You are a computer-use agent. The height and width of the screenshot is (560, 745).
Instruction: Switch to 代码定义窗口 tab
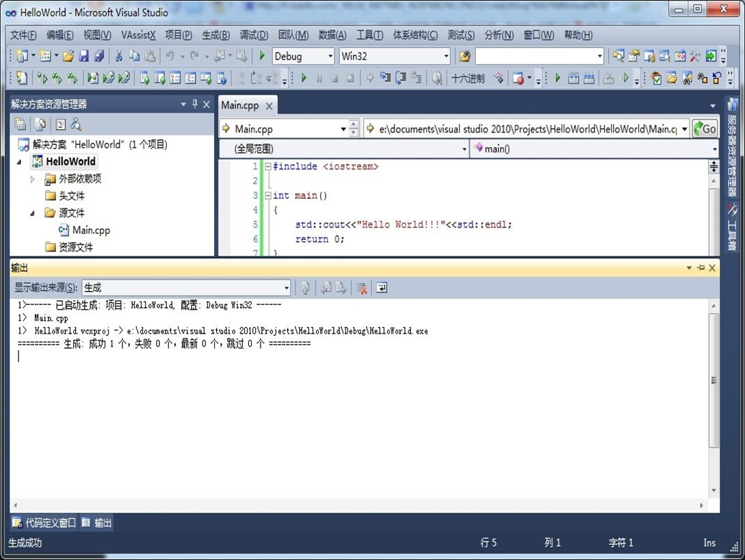point(44,523)
